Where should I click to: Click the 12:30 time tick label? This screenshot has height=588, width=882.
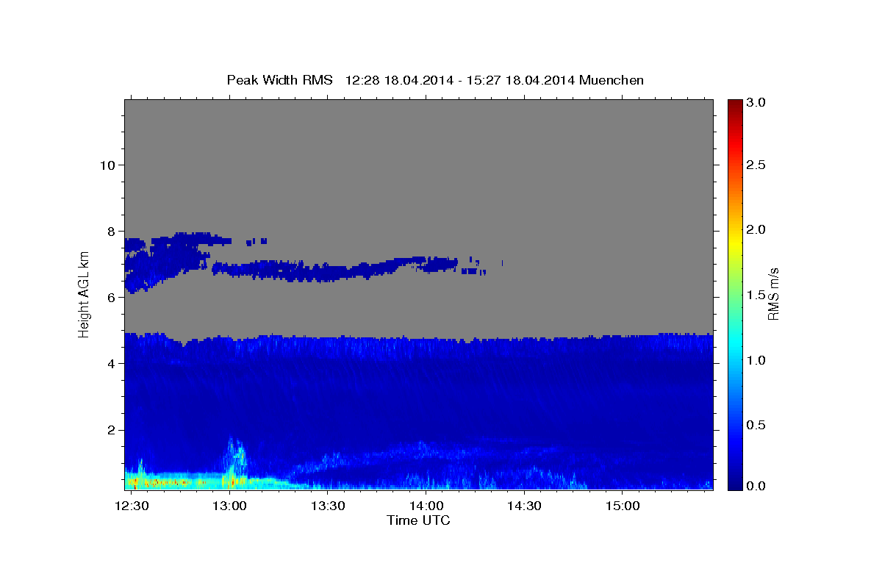click(x=131, y=506)
